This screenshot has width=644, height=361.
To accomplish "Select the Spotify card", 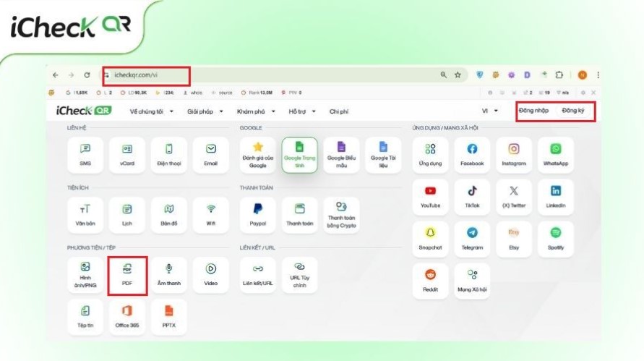I will tap(556, 239).
